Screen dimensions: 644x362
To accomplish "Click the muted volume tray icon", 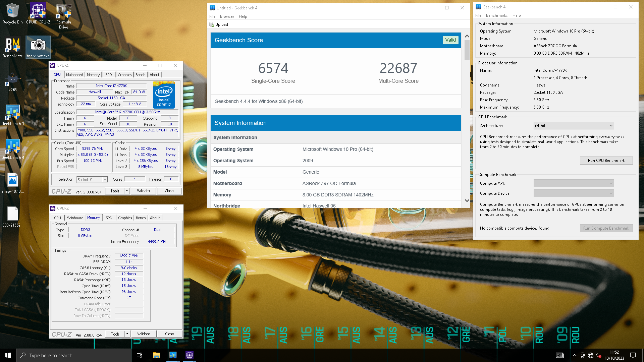I will pos(598,355).
